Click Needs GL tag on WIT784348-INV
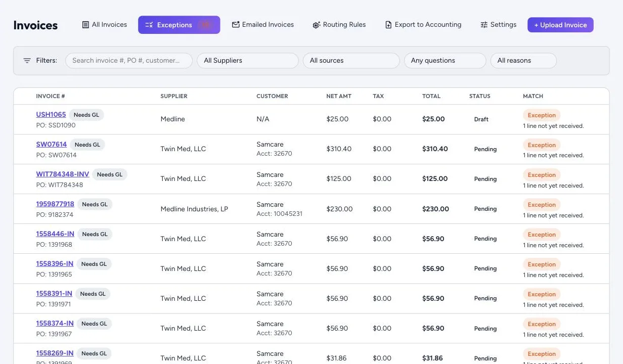 pos(110,174)
